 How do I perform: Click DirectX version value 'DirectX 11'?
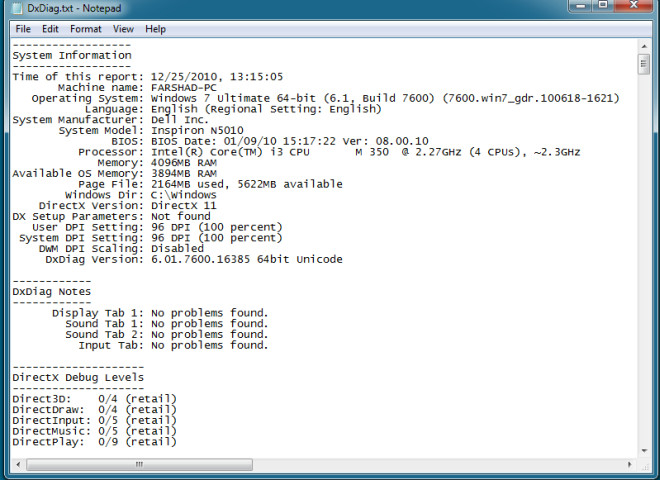point(184,205)
